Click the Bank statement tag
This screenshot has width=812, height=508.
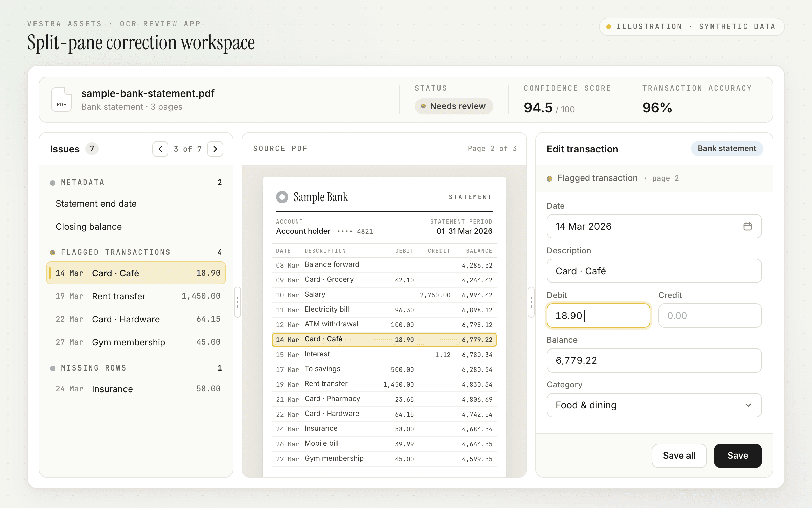(727, 149)
